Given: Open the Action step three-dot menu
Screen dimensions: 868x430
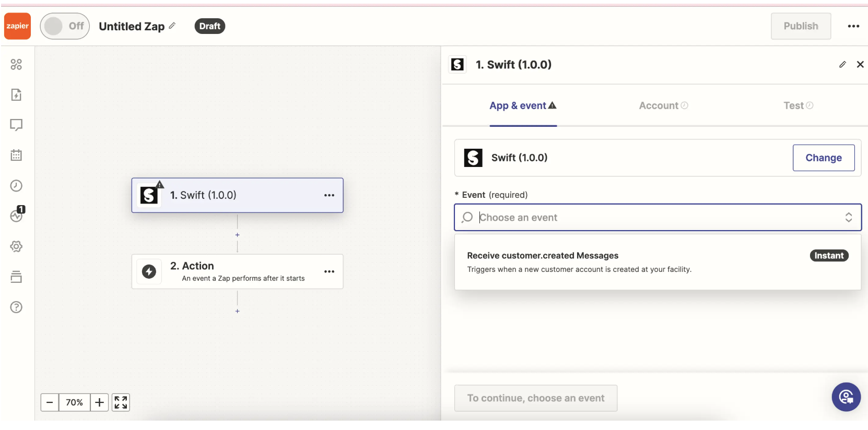Looking at the screenshot, I should pyautogui.click(x=329, y=271).
